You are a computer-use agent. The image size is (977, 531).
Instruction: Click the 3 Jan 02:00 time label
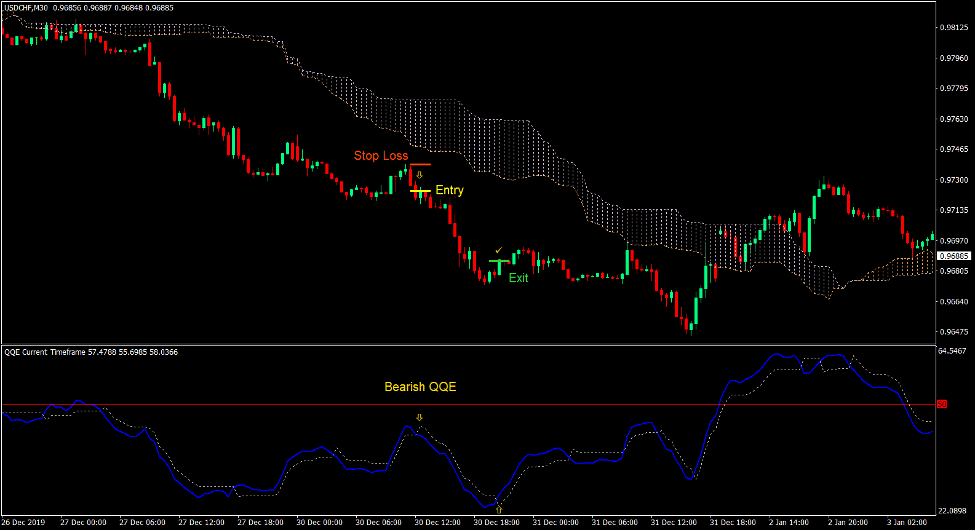click(x=907, y=522)
